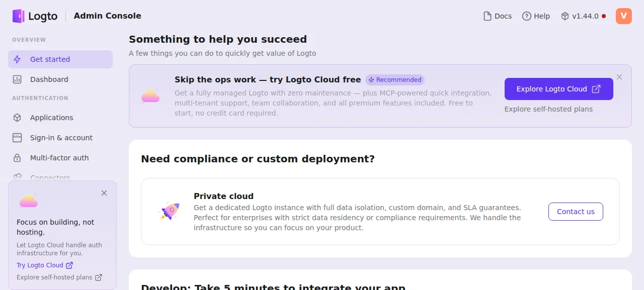Click the Logto logo
This screenshot has height=290, width=644.
(x=35, y=16)
